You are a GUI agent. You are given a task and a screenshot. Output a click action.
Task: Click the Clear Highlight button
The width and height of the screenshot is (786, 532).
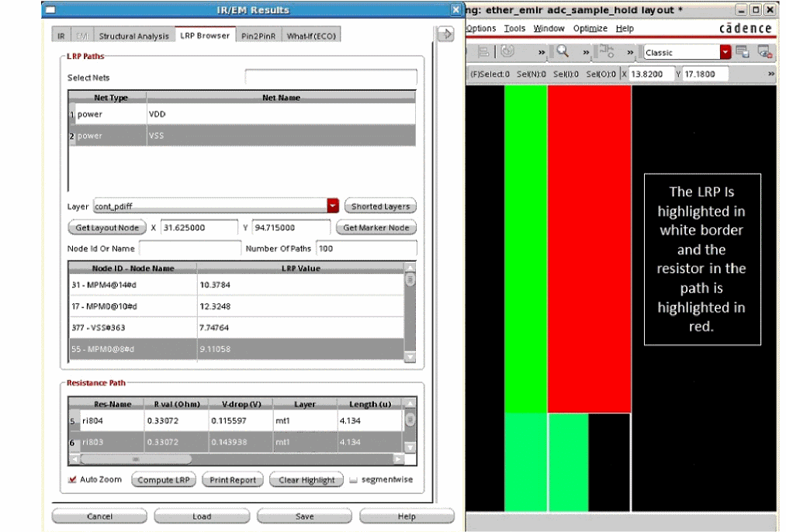(306, 480)
